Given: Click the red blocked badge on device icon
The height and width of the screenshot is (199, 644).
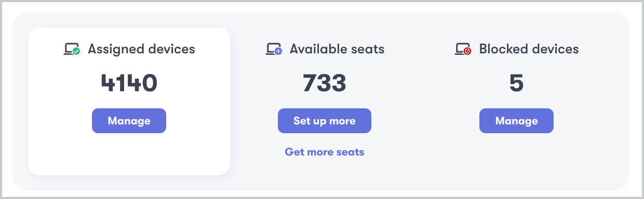Looking at the screenshot, I should click(x=467, y=52).
